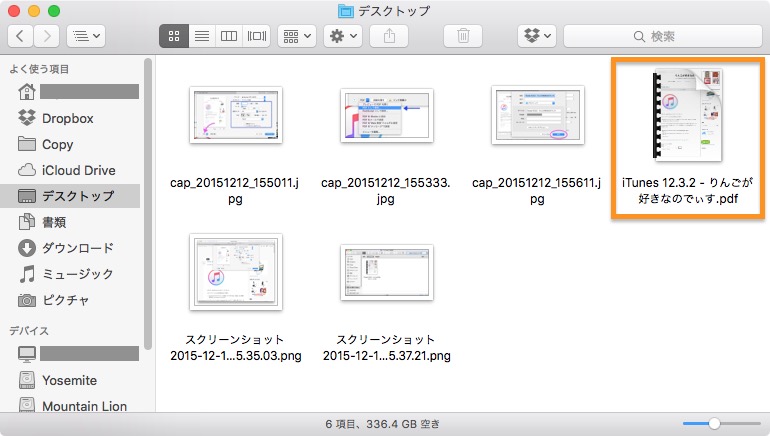The width and height of the screenshot is (770, 436).
Task: Click the ピクチャ camera icon
Action: click(x=27, y=300)
